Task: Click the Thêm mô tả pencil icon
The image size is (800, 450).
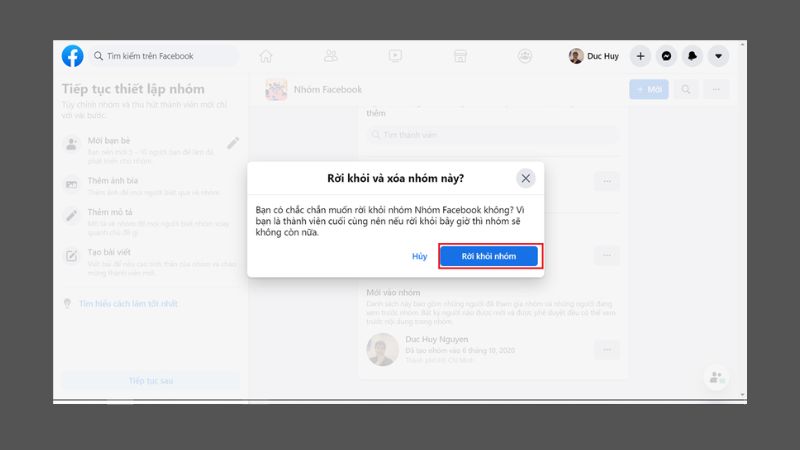Action: 71,216
